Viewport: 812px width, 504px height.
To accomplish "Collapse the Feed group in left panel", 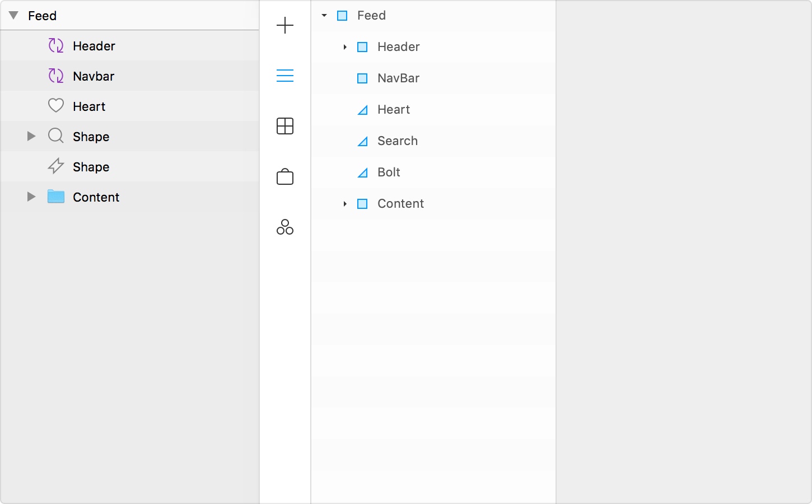I will [x=13, y=16].
